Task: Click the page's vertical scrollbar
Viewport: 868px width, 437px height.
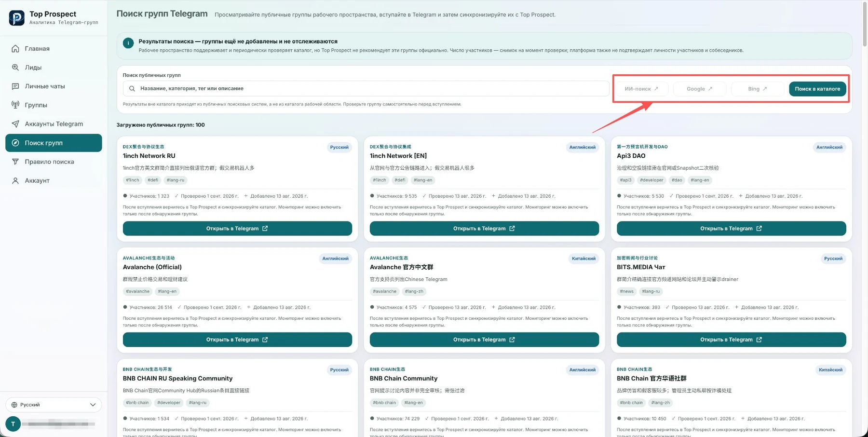Action: pos(864,24)
